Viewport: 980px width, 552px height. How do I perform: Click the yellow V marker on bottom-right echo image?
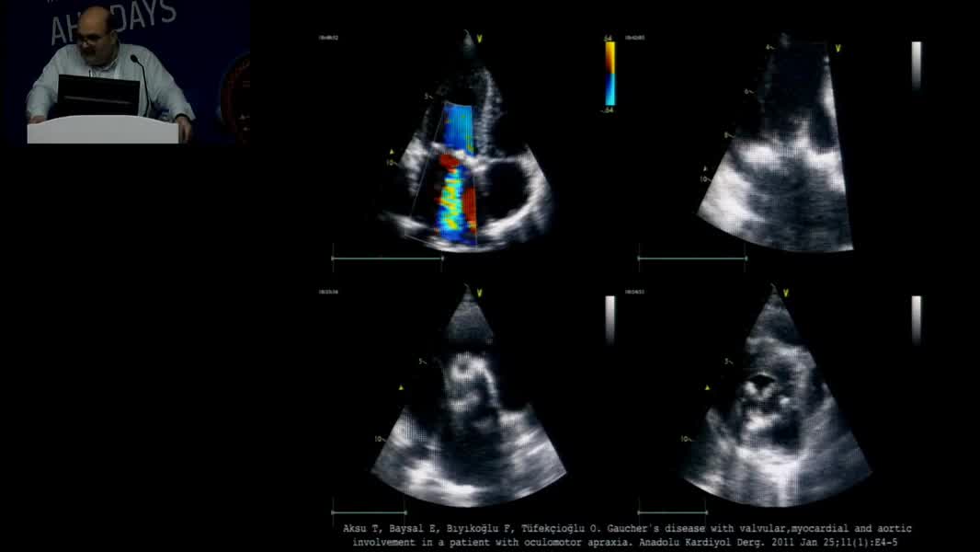pos(788,291)
